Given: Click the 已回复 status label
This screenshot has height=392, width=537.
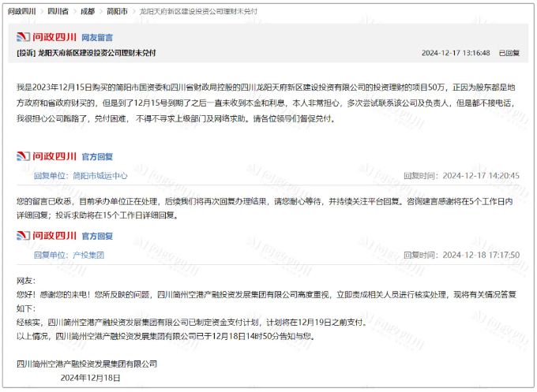Looking at the screenshot, I should pyautogui.click(x=509, y=53).
